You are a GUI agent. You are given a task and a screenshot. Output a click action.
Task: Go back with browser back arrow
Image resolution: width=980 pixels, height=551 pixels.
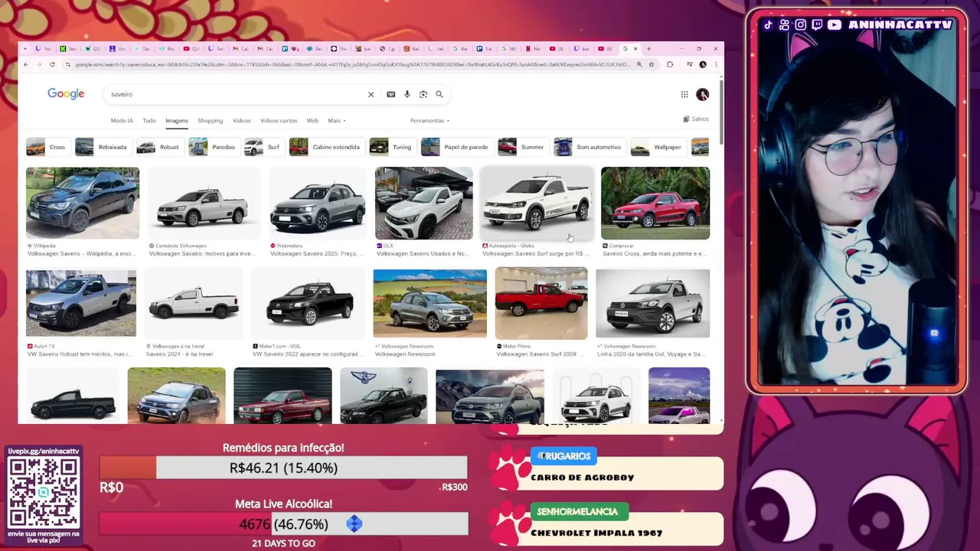[26, 64]
